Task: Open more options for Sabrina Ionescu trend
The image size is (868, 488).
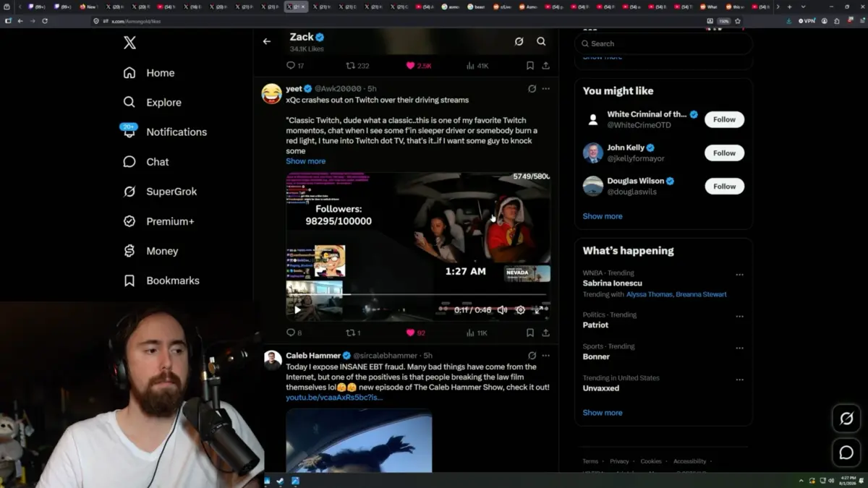Action: [x=739, y=275]
